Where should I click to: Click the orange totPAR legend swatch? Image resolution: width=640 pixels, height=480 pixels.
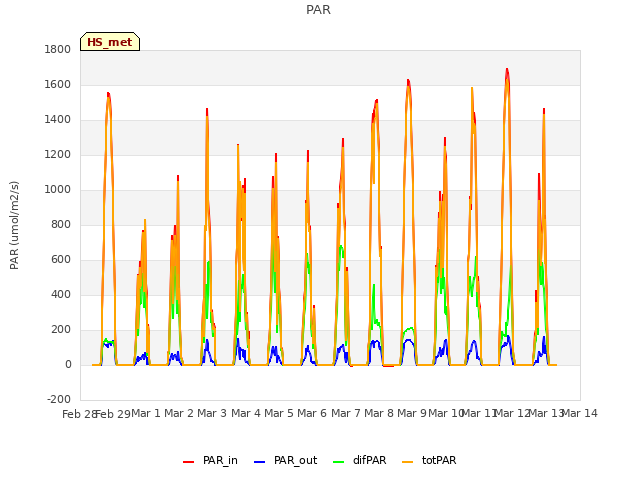(407, 462)
